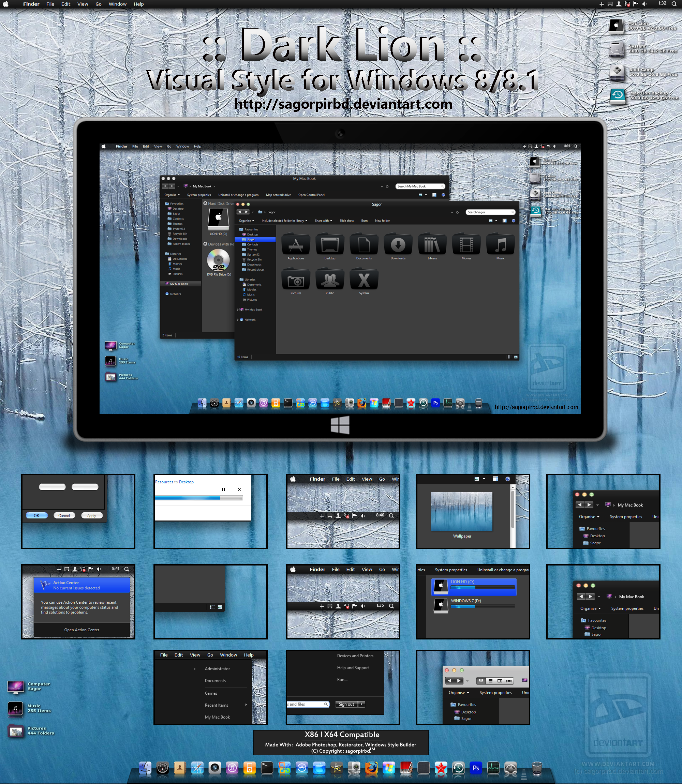Launch Terminal icon in the large bottom dock

coord(267,768)
